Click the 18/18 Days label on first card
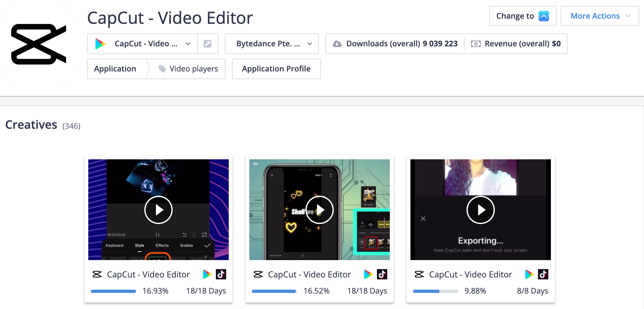Image resolution: width=644 pixels, height=309 pixels. (x=206, y=291)
